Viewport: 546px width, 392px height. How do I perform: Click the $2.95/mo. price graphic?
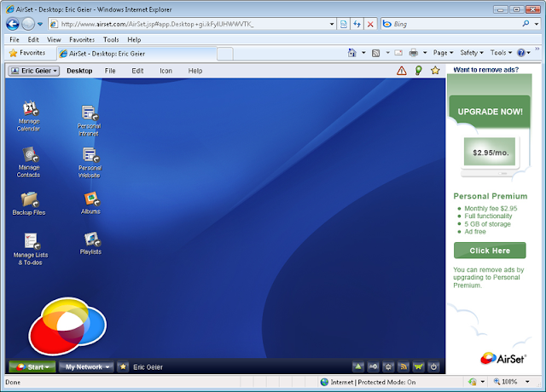[490, 152]
